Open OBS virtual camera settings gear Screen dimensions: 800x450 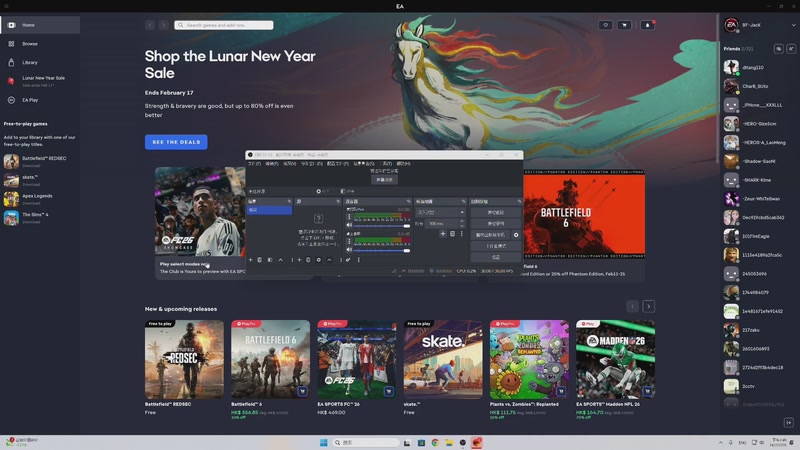pyautogui.click(x=516, y=235)
